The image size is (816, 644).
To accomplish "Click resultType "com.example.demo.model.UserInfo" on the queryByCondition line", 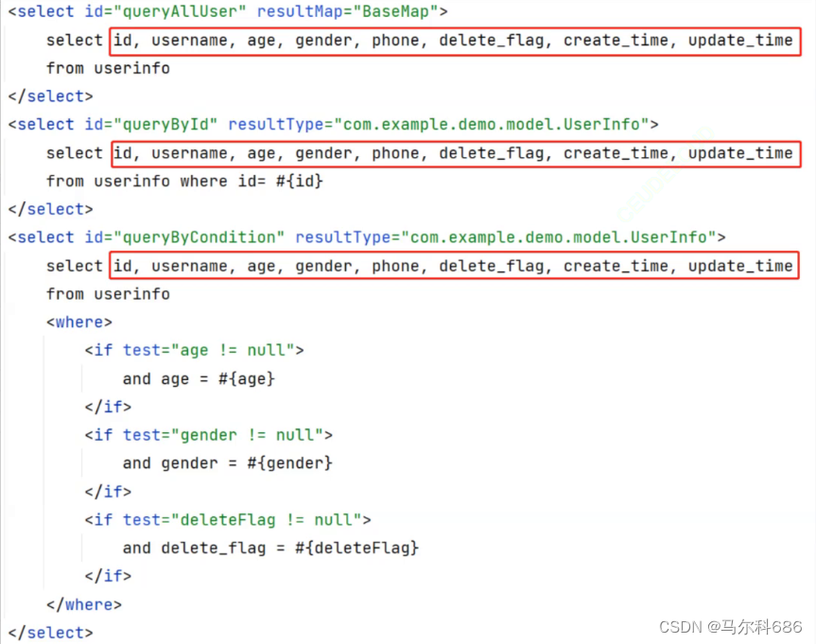I will tap(559, 237).
